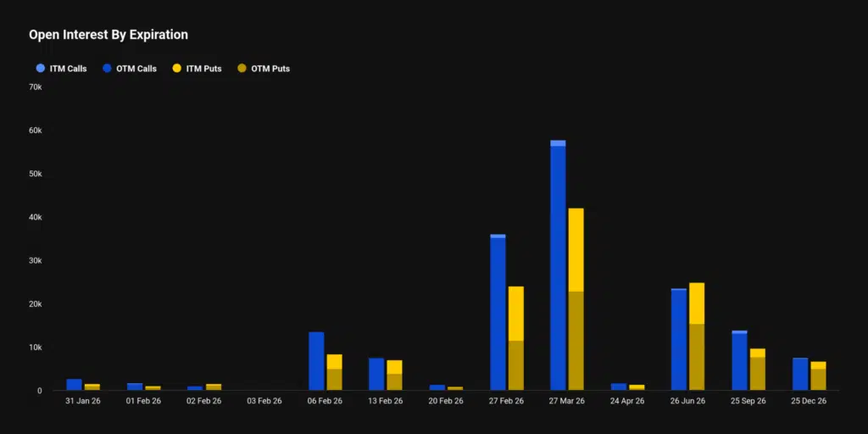Click the blue calls bar for 27 Feb 26
This screenshot has height=434, width=868.
498,314
